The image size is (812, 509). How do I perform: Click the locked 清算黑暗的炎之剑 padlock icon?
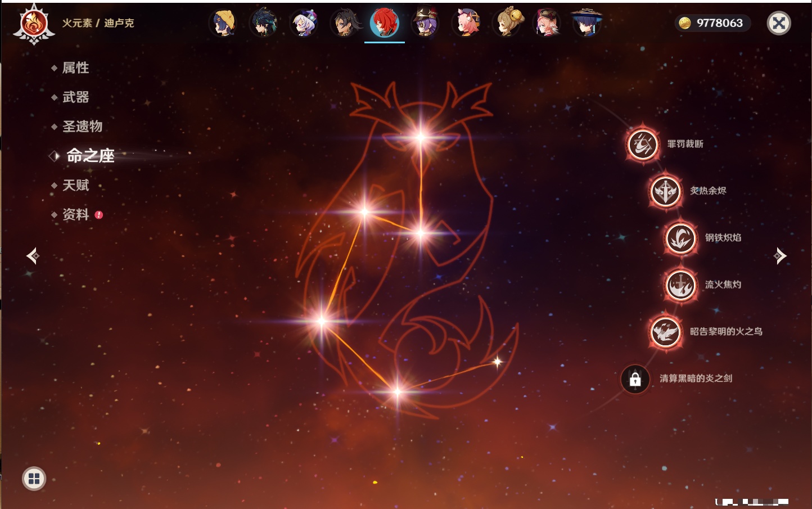(x=635, y=379)
